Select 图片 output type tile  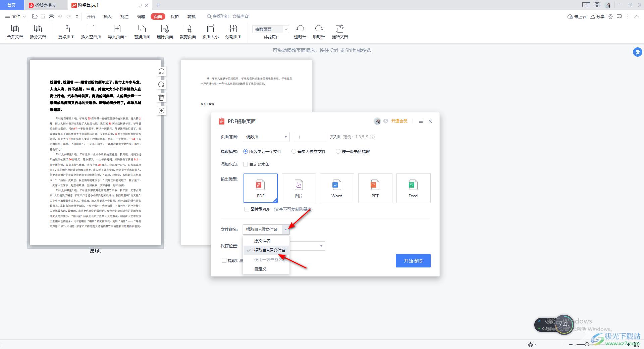[299, 188]
